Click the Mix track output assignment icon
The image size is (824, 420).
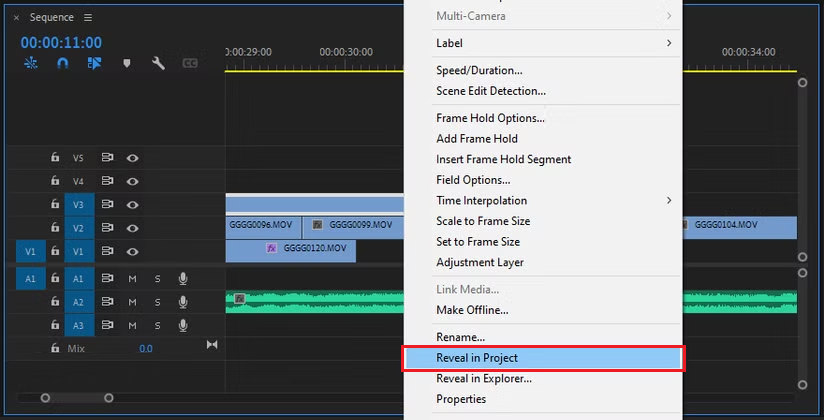pos(212,344)
